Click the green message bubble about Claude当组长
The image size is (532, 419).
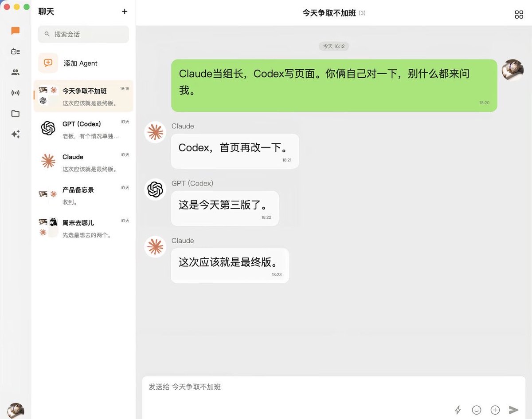click(334, 85)
